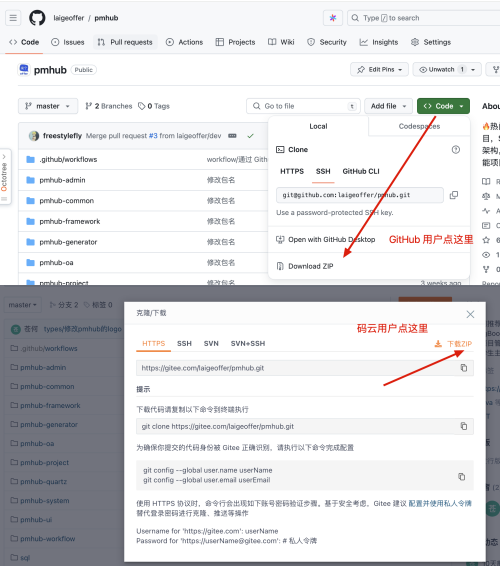
Task: Choose Open with GitHub Desktop
Action: (326, 240)
